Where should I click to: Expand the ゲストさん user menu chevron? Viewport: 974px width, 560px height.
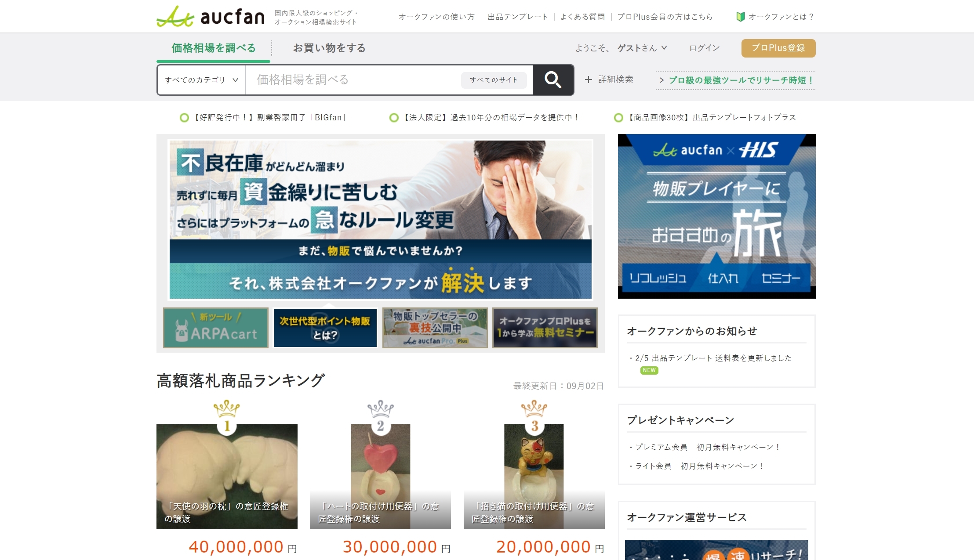point(664,48)
